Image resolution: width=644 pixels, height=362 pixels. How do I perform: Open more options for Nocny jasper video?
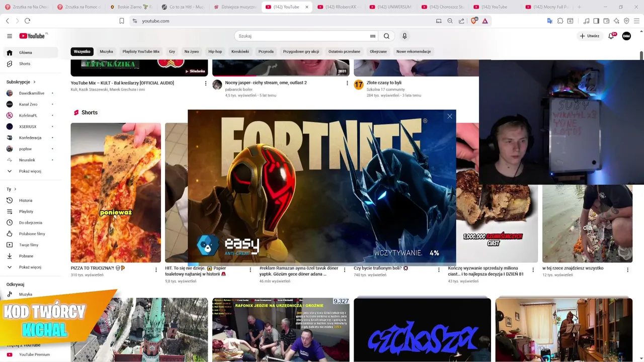(347, 83)
